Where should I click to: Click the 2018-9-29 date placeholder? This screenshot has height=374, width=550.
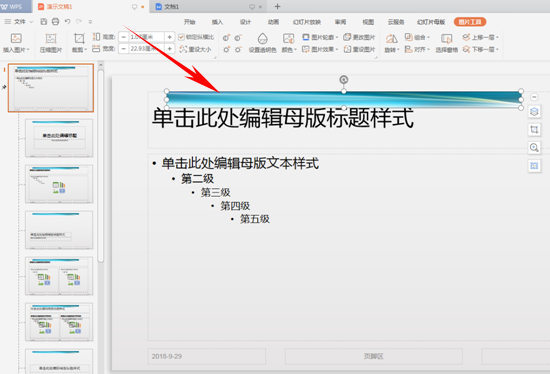tap(207, 356)
